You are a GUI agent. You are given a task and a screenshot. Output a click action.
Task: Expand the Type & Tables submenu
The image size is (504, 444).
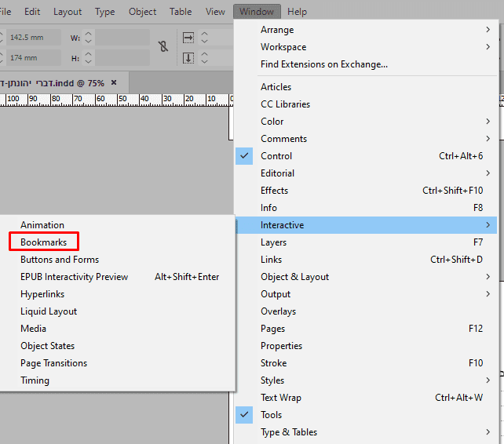coord(366,432)
